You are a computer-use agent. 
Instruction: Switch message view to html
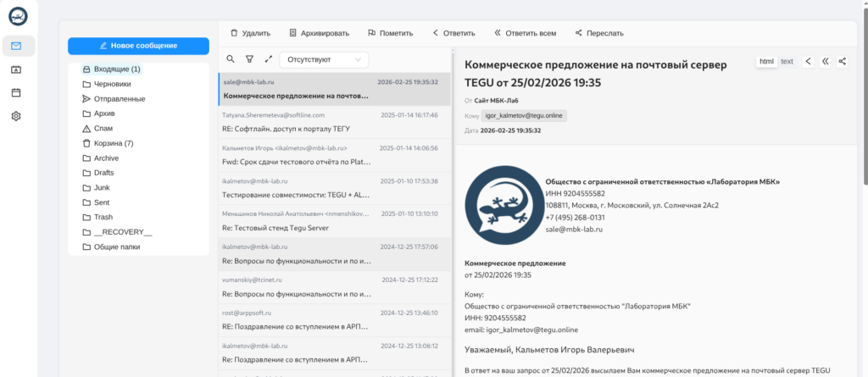point(766,61)
